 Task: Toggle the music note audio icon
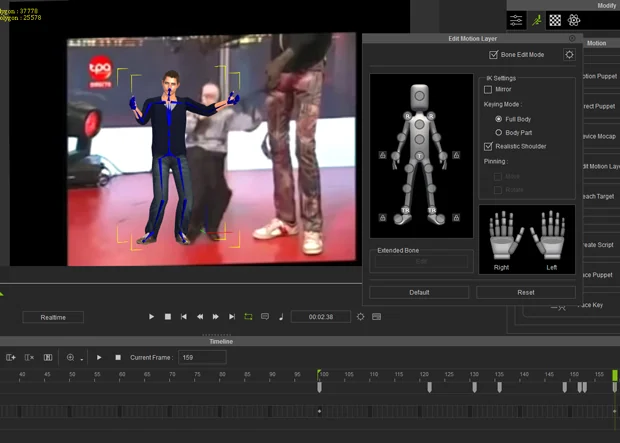tap(281, 317)
